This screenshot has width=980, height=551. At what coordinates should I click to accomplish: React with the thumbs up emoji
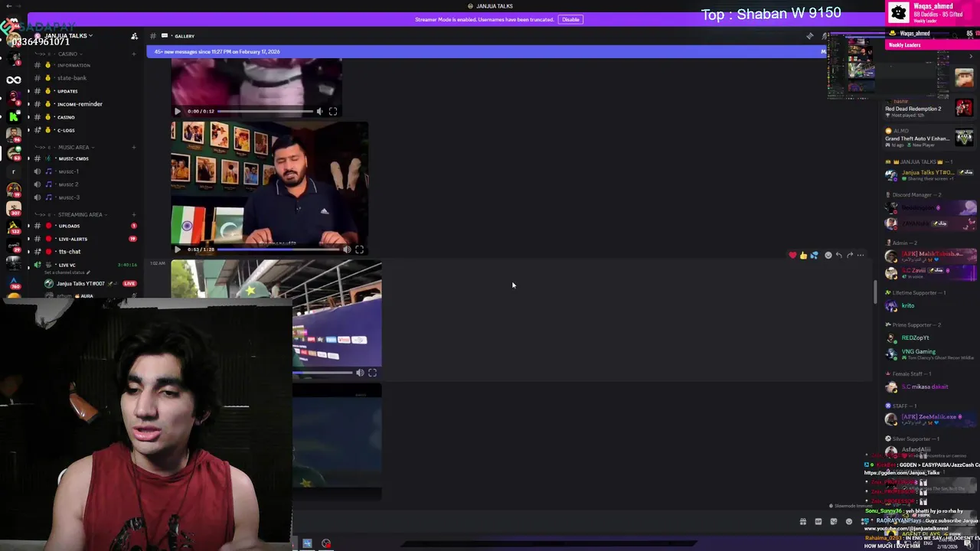[x=803, y=255]
